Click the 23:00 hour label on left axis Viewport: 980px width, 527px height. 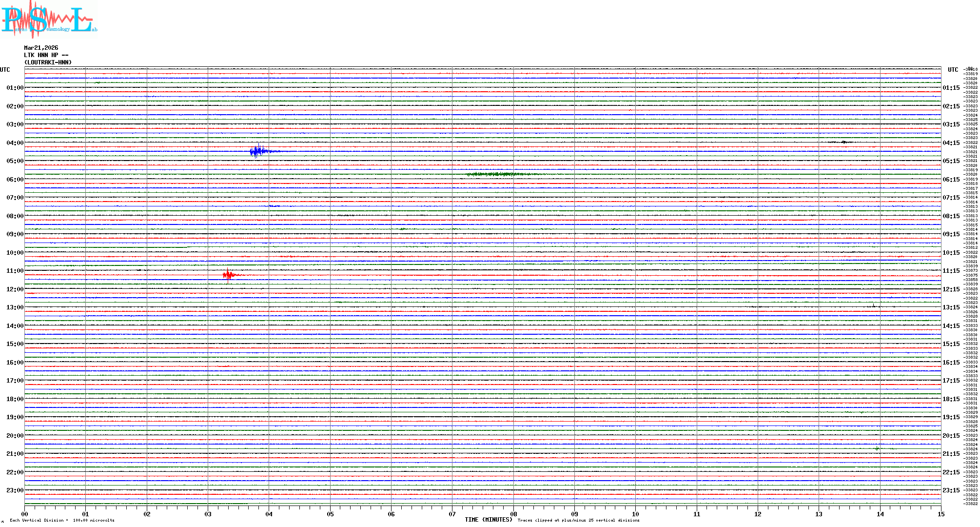click(15, 490)
